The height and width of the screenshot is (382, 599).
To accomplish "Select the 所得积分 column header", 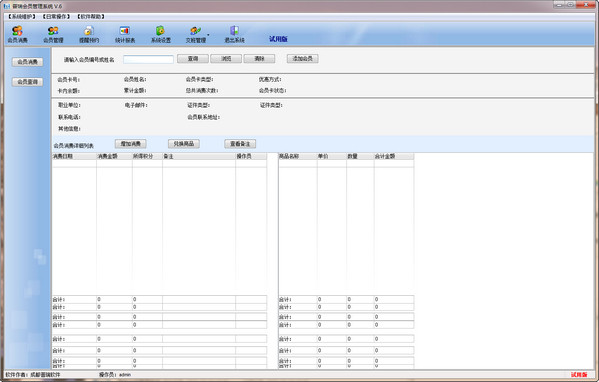I will [x=147, y=156].
